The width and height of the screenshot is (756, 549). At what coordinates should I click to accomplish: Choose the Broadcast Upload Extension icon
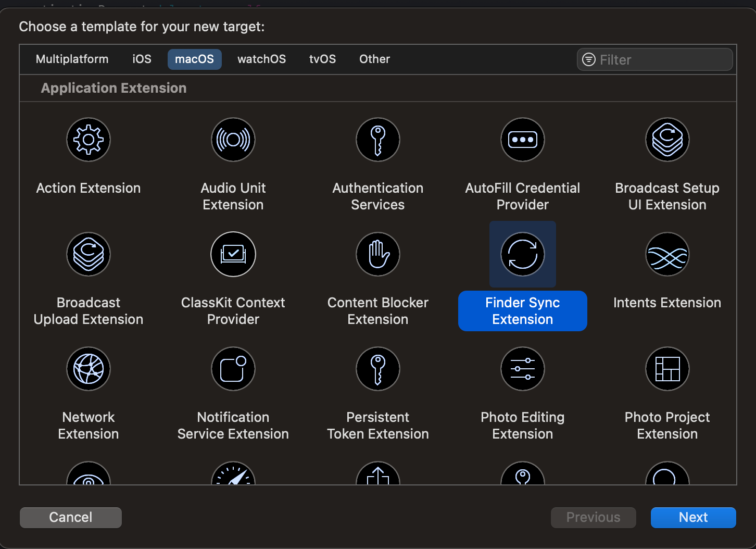tap(89, 254)
